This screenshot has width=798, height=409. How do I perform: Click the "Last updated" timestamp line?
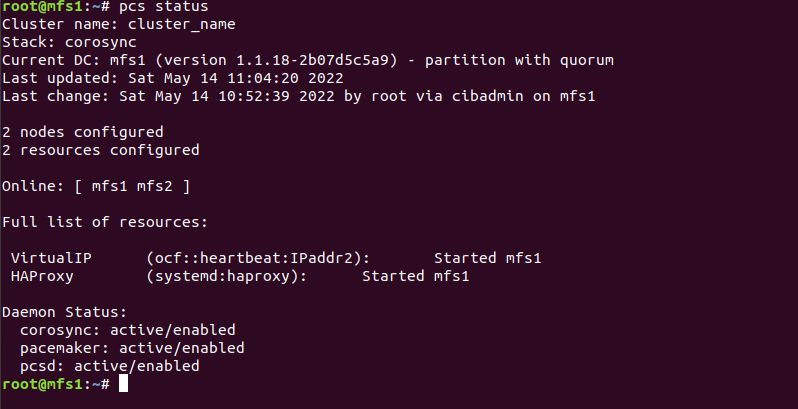coord(172,78)
